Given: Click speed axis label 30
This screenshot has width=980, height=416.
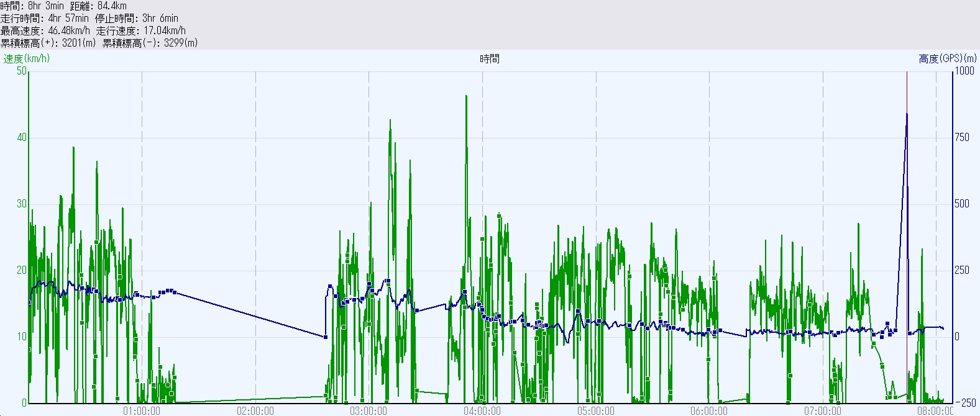Looking at the screenshot, I should (x=22, y=204).
